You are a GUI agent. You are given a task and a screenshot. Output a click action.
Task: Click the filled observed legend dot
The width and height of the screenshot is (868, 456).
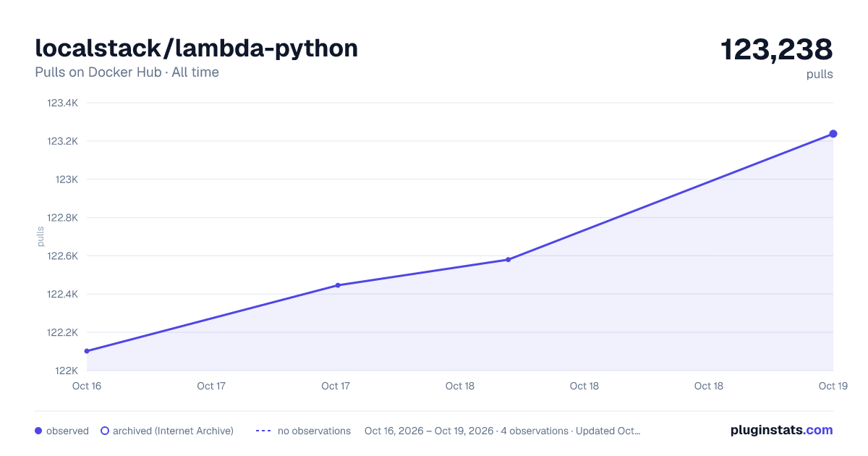coord(38,431)
